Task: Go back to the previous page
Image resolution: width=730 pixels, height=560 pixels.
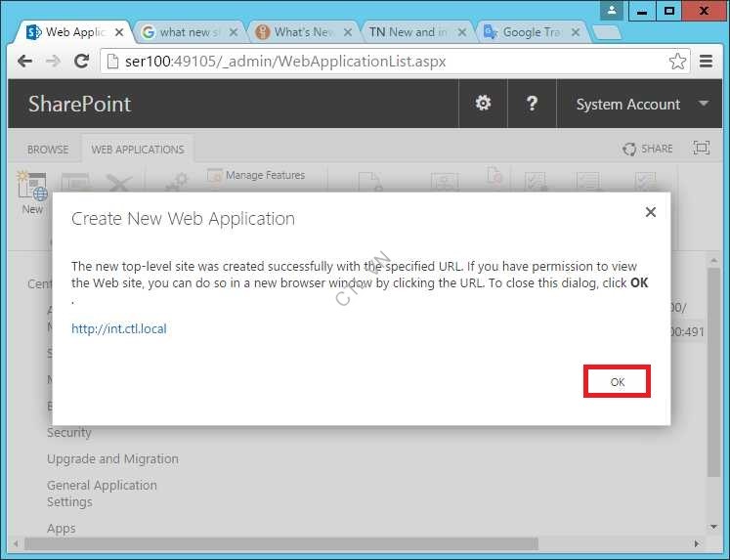Action: (x=25, y=62)
